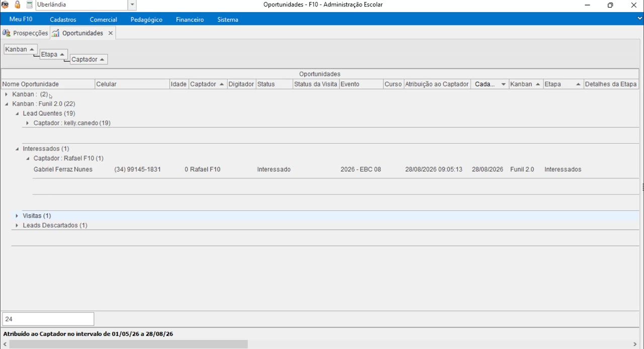Click the Evento column header
Image resolution: width=644 pixels, height=349 pixels.
point(361,84)
